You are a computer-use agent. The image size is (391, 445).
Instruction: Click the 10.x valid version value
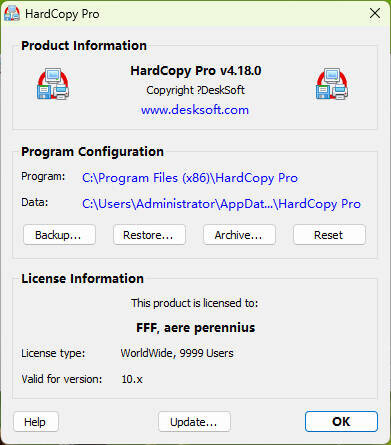pyautogui.click(x=132, y=379)
